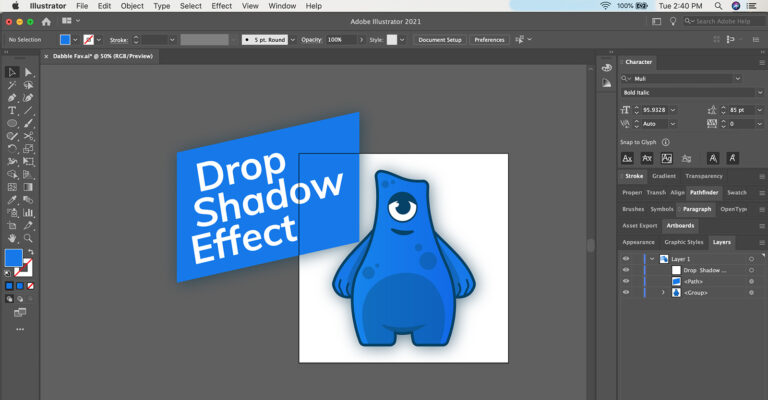The width and height of the screenshot is (768, 400).
Task: Switch to the Appearance tab
Action: (x=638, y=242)
